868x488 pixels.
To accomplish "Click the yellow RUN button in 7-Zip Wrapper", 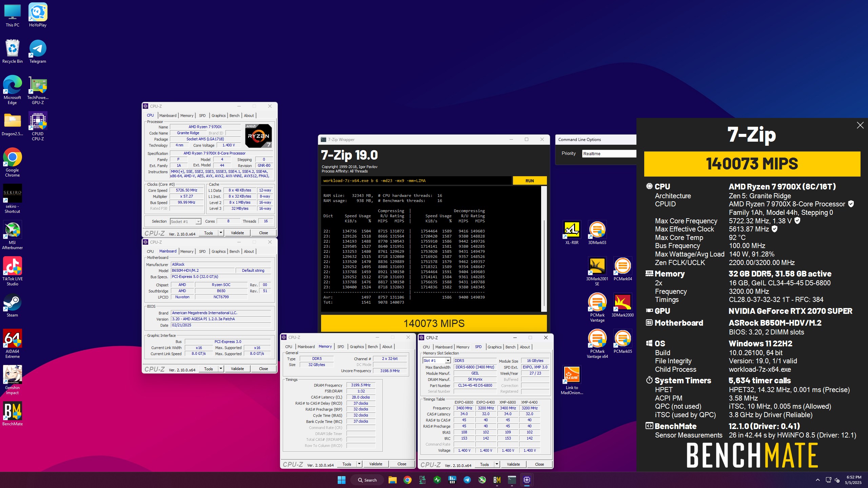I will pos(530,181).
